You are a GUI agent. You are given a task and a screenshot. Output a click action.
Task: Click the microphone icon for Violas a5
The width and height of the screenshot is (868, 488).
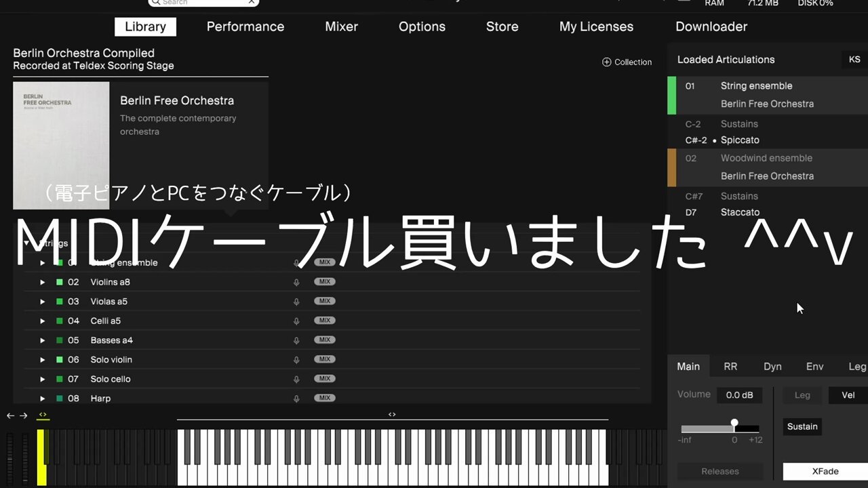point(296,302)
